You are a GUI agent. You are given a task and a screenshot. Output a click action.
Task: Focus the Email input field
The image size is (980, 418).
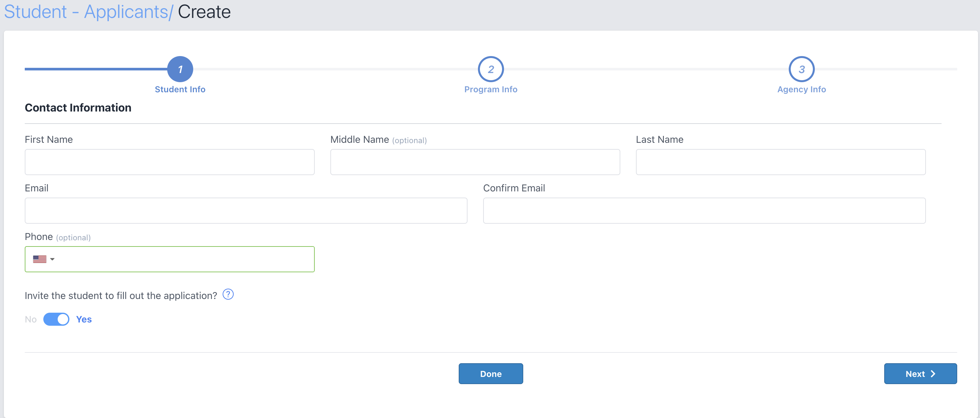[x=246, y=211]
